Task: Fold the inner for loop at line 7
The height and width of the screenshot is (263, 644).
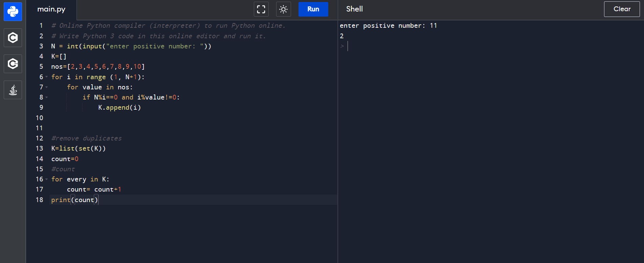Action: tap(47, 87)
